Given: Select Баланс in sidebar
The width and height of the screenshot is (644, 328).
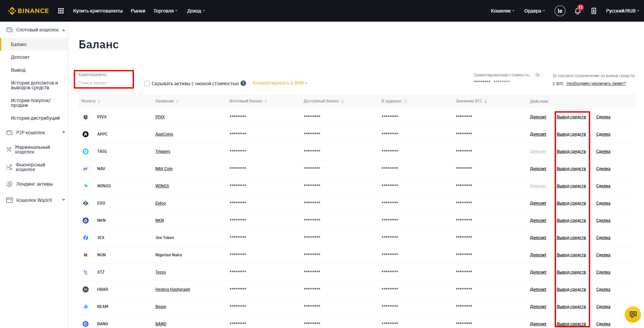Looking at the screenshot, I should pyautogui.click(x=19, y=44).
